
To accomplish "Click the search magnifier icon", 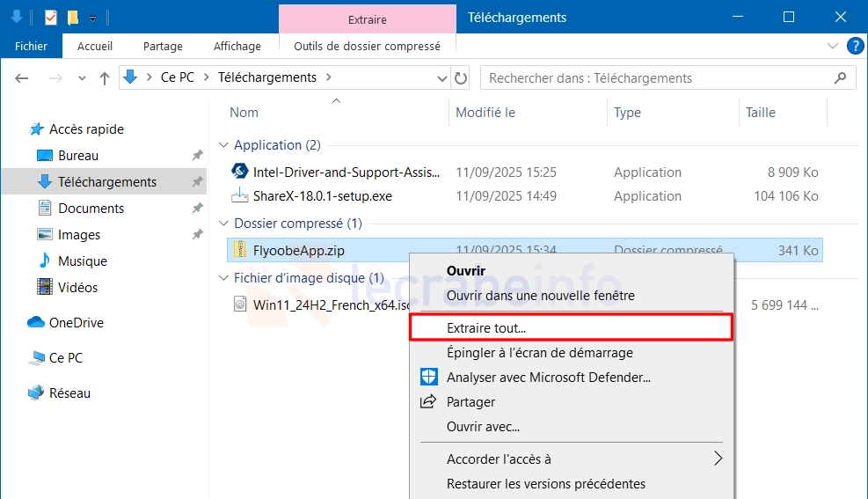I will pos(841,78).
